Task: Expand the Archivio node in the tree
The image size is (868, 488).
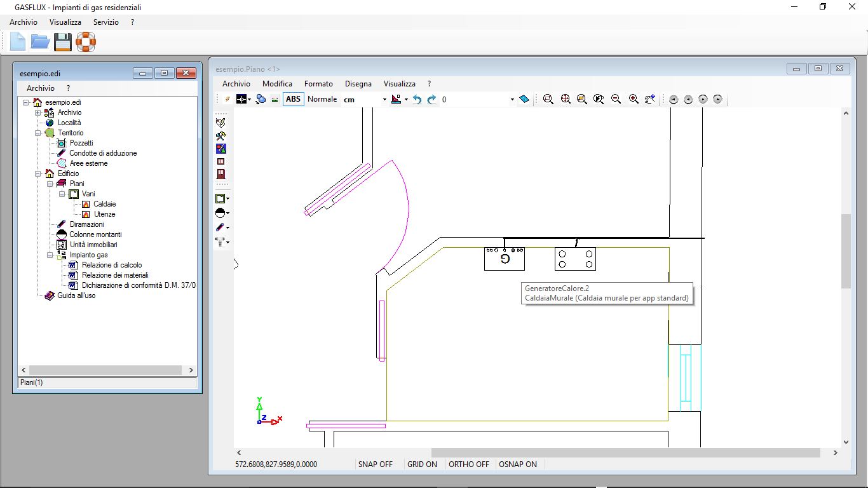Action: 37,112
